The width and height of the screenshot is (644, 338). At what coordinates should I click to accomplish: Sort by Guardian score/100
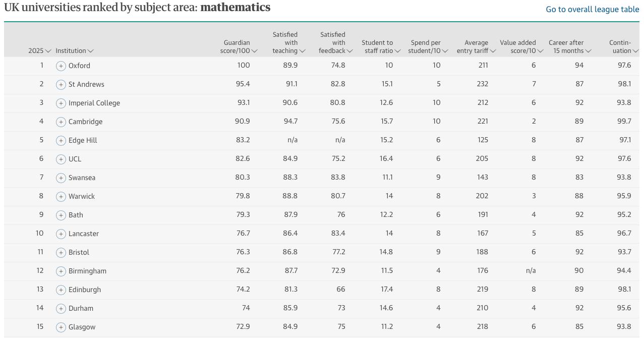point(239,47)
